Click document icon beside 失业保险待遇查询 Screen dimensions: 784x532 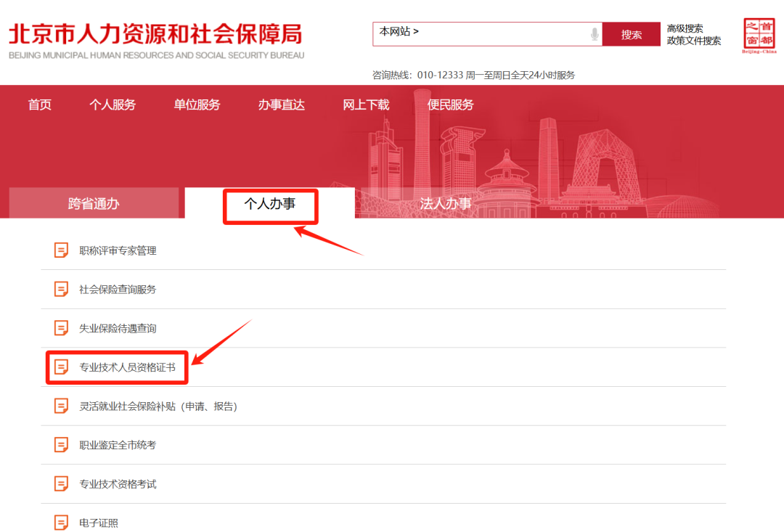coord(61,328)
